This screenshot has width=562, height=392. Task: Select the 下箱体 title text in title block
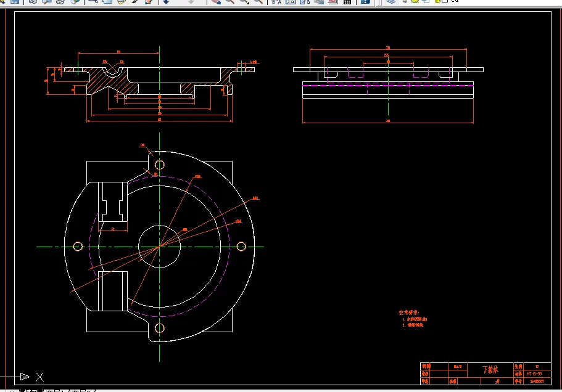[490, 369]
